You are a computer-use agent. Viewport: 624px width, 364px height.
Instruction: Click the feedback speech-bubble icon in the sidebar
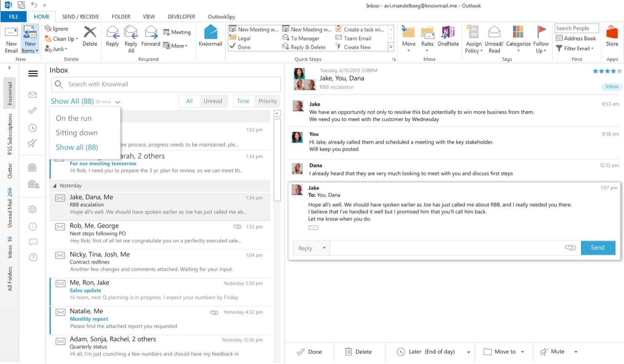tap(32, 242)
